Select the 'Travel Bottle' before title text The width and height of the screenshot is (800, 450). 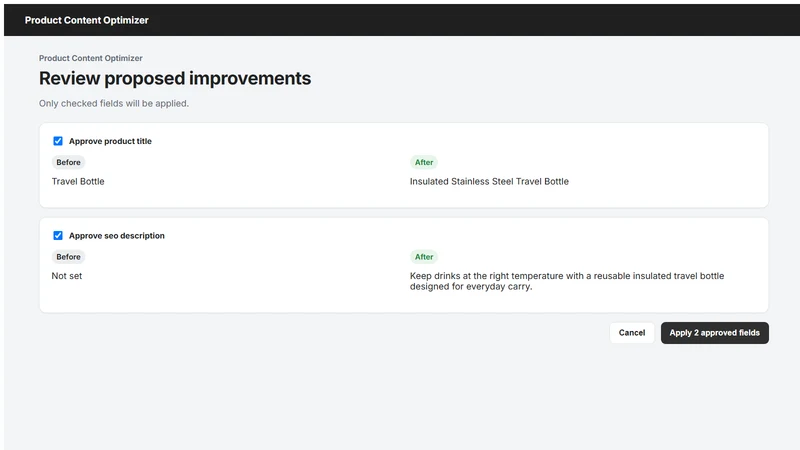[x=78, y=181]
